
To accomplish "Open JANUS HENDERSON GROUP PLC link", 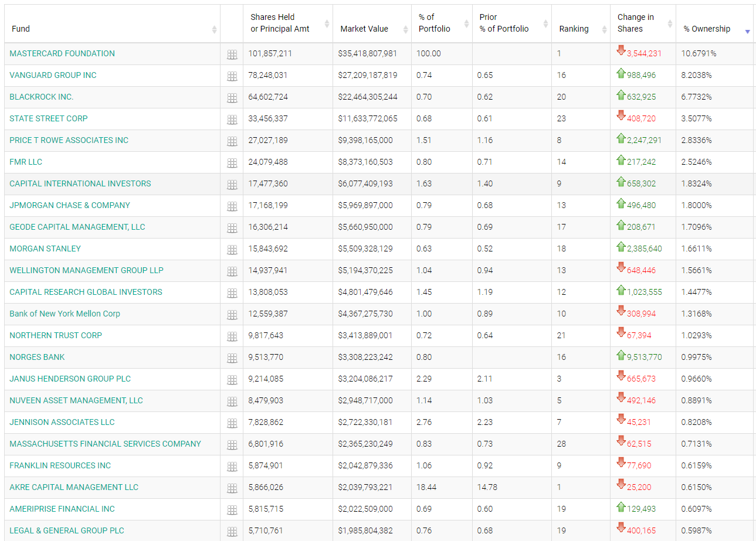I will [x=70, y=379].
